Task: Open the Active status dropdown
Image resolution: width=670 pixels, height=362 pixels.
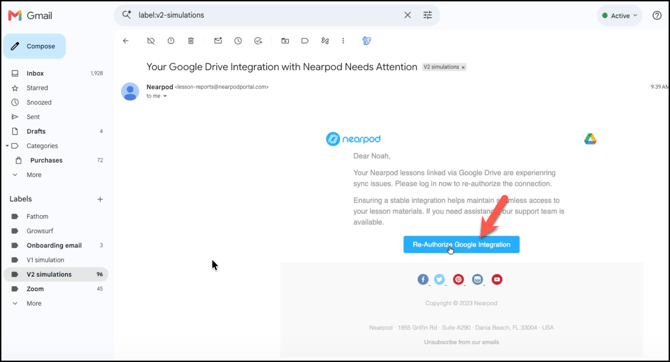Action: pos(620,15)
